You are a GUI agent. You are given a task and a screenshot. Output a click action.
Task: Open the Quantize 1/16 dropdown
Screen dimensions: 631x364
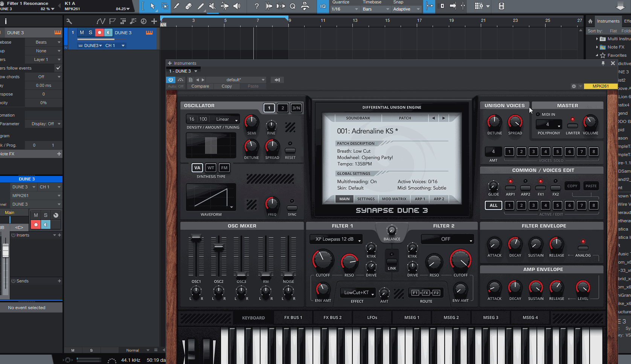pyautogui.click(x=345, y=9)
